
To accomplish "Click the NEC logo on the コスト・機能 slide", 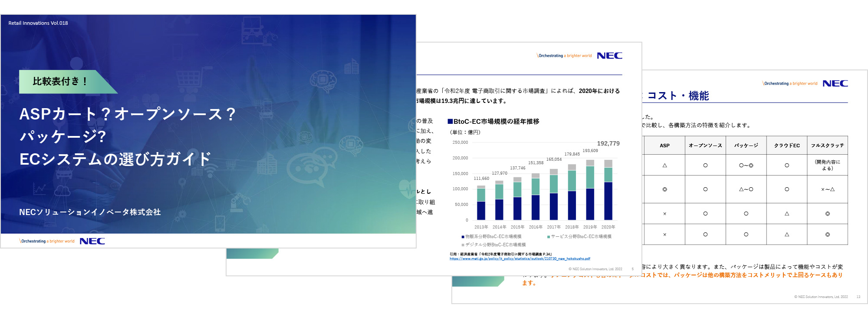I will click(835, 83).
